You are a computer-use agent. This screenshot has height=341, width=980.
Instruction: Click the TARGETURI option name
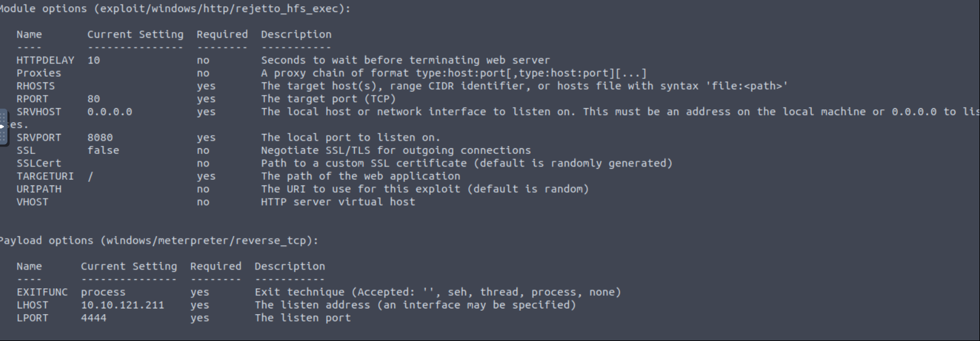tap(45, 176)
